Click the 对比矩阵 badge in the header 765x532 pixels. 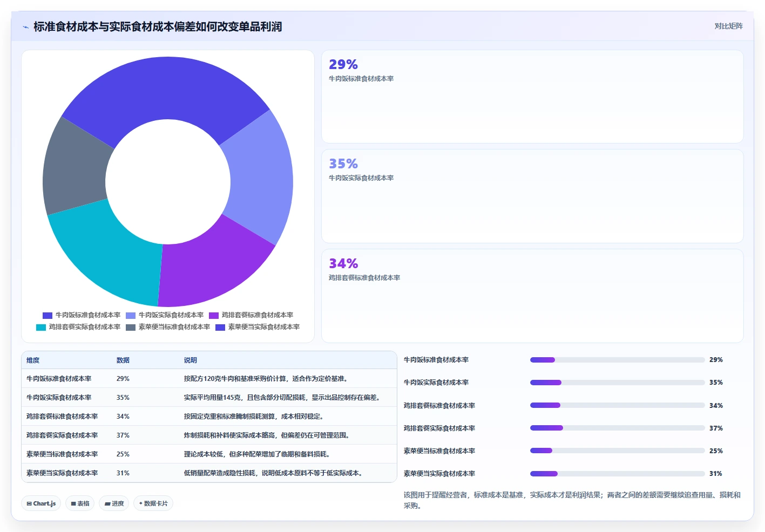(728, 26)
